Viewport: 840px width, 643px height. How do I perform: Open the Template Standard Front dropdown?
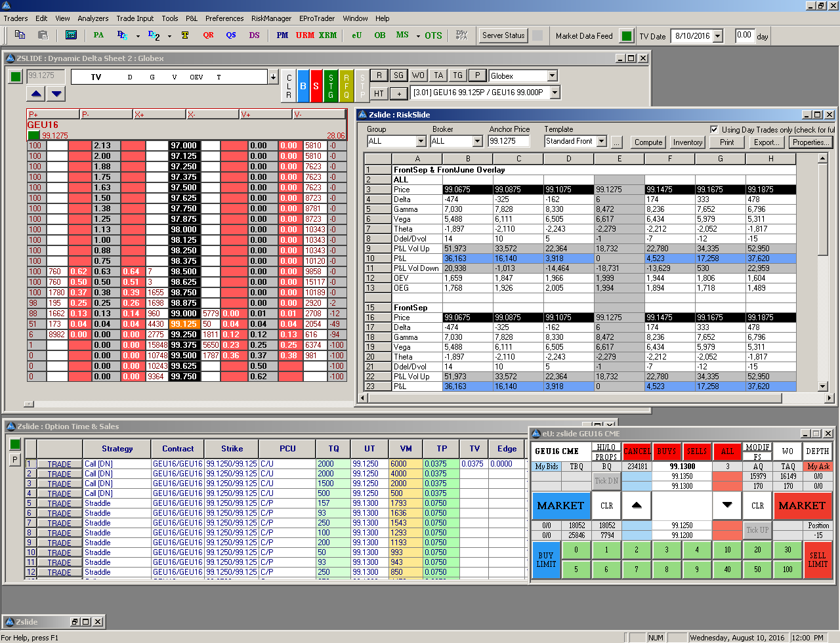[x=601, y=141]
